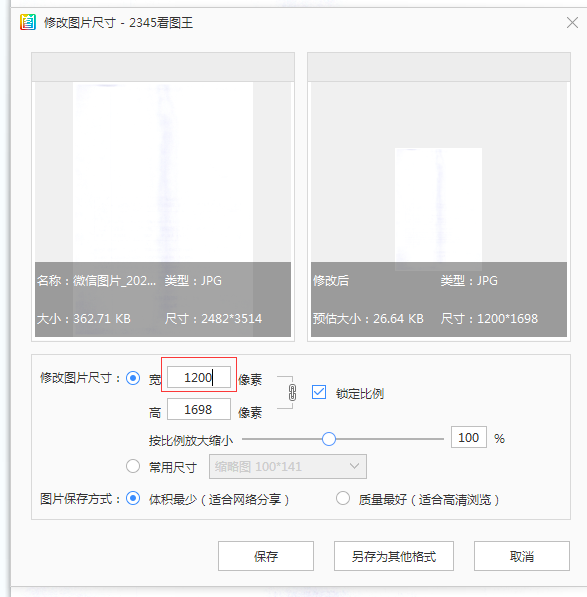
Task: Click the original image preview thumbnail
Action: pos(163,172)
